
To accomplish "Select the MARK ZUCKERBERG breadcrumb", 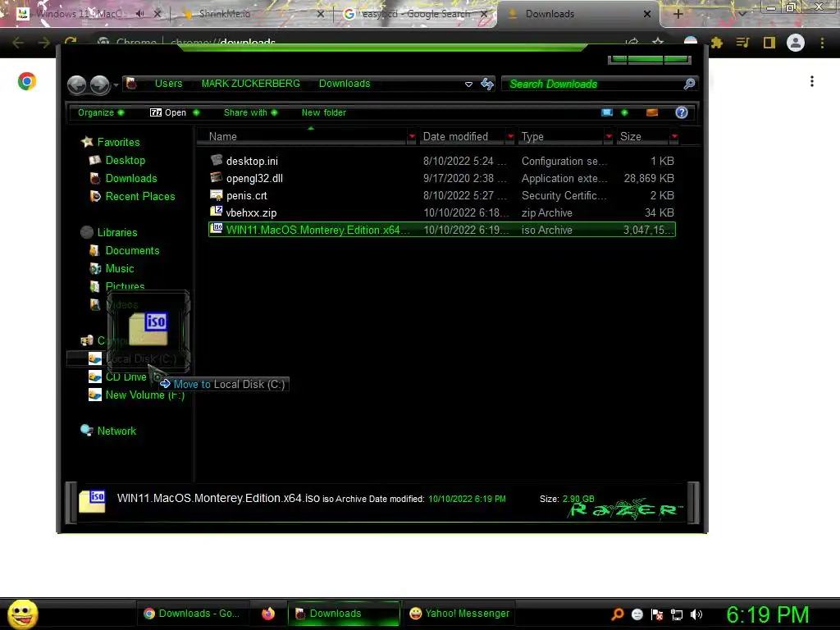I will 251,84.
